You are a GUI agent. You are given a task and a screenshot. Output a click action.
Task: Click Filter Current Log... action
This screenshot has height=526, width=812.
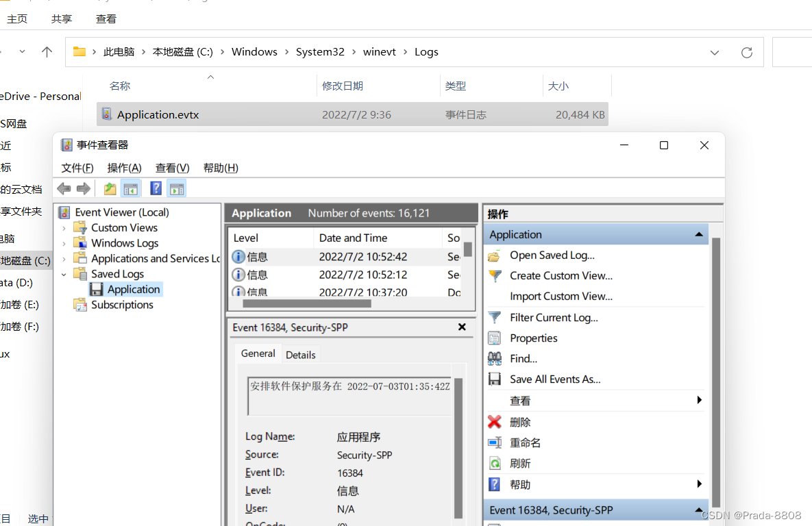point(554,317)
